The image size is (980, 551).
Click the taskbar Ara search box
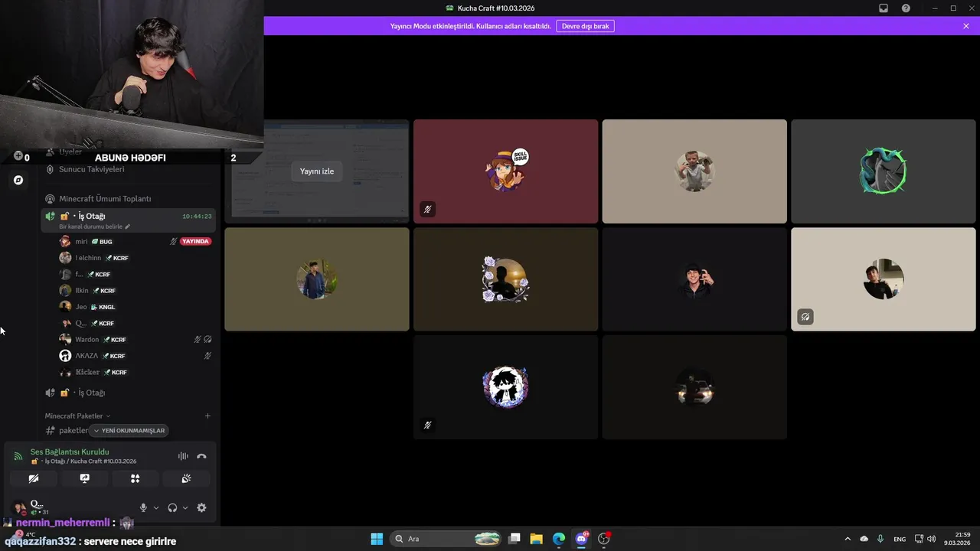click(447, 539)
